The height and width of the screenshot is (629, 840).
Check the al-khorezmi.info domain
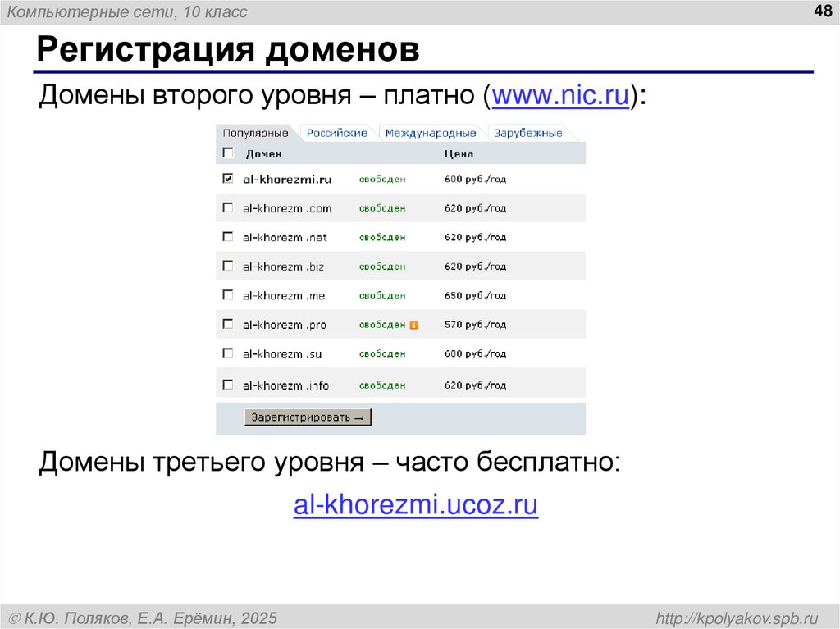(x=227, y=383)
